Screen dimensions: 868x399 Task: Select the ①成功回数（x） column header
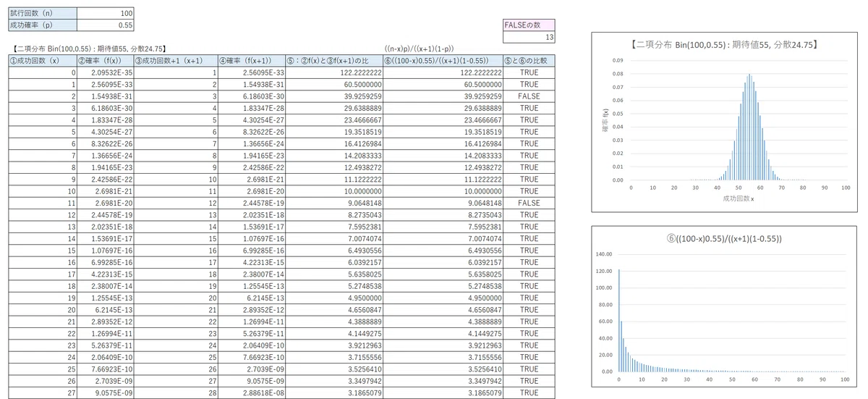point(43,61)
